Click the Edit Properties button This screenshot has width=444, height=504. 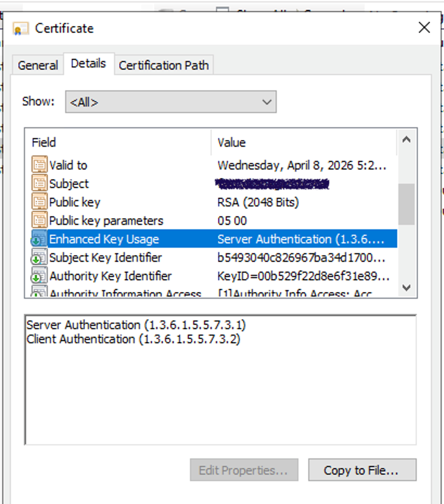(x=243, y=470)
